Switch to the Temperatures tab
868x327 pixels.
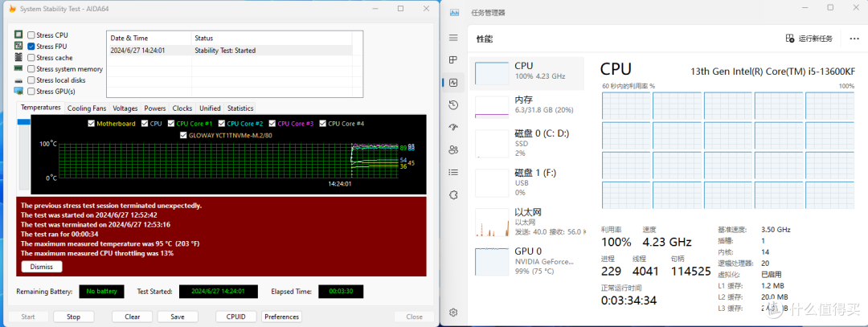41,108
